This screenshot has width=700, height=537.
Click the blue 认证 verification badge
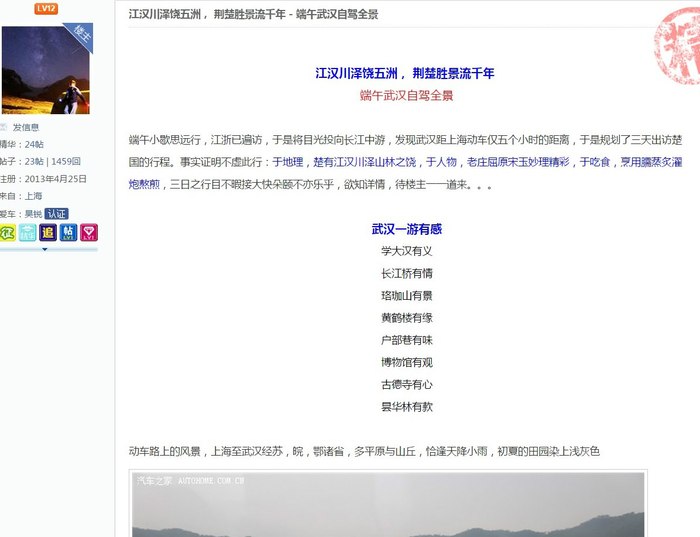pyautogui.click(x=57, y=214)
